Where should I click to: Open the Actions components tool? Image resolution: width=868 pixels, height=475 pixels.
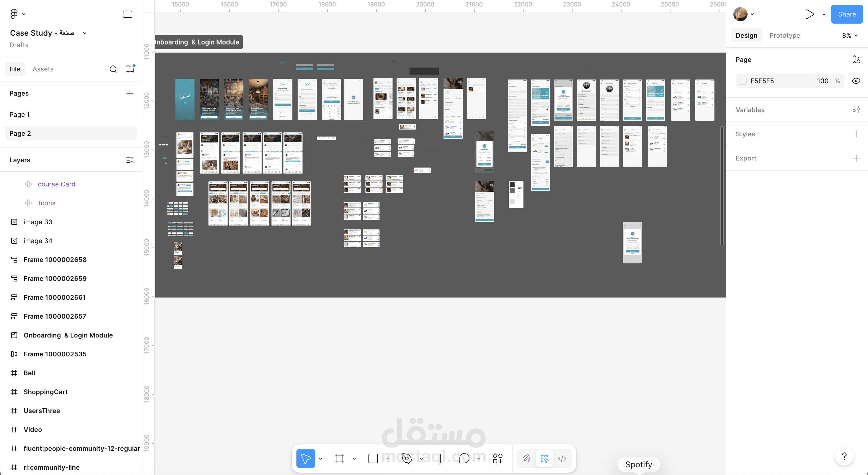tap(497, 458)
